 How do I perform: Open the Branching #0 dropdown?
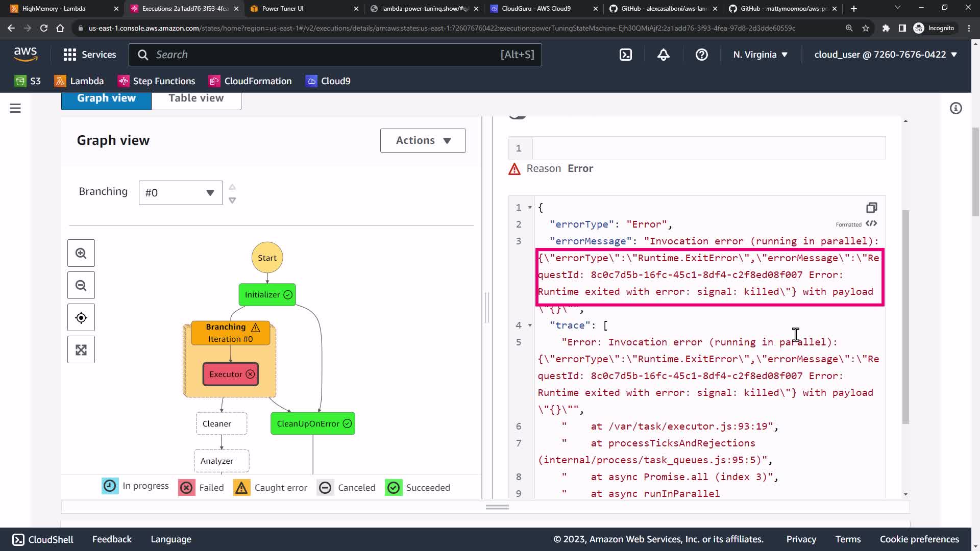pyautogui.click(x=181, y=193)
